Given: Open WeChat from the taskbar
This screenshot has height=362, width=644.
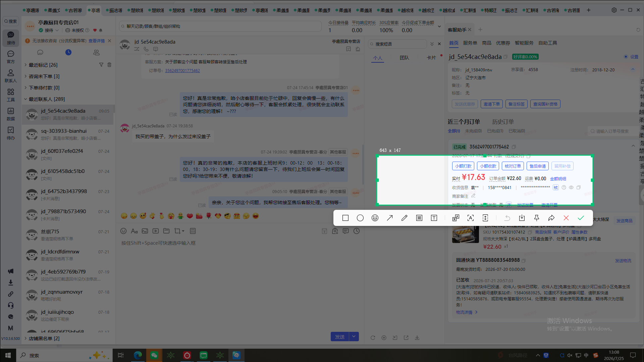Looking at the screenshot, I should point(154,355).
